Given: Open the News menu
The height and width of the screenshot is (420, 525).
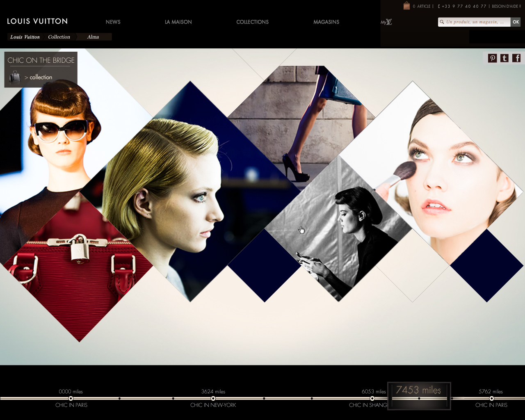Looking at the screenshot, I should (x=113, y=22).
